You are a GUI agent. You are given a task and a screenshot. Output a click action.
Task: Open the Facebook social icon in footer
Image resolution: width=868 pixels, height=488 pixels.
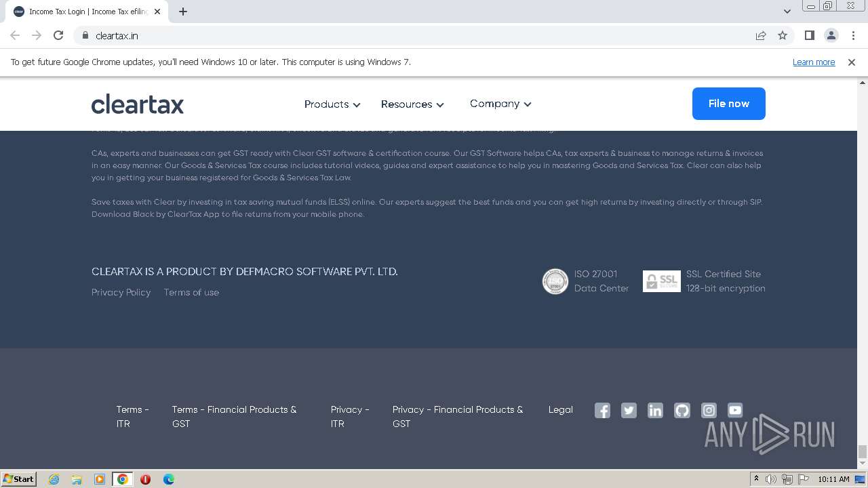click(602, 410)
